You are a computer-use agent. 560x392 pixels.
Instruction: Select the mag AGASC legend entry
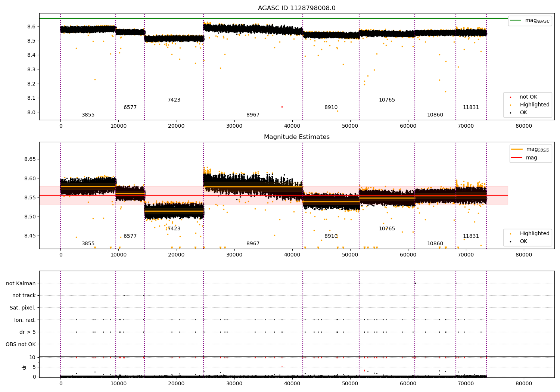pyautogui.click(x=530, y=21)
